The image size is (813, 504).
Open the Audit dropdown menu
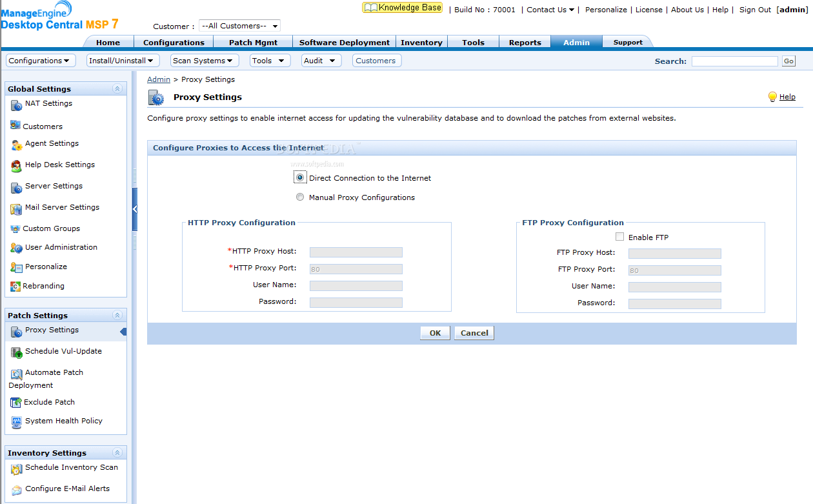pos(321,61)
